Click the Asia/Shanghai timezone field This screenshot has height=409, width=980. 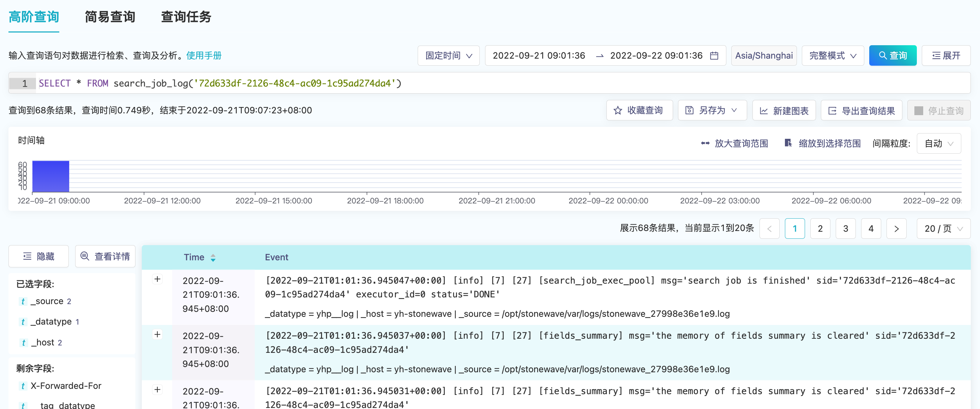click(x=764, y=55)
